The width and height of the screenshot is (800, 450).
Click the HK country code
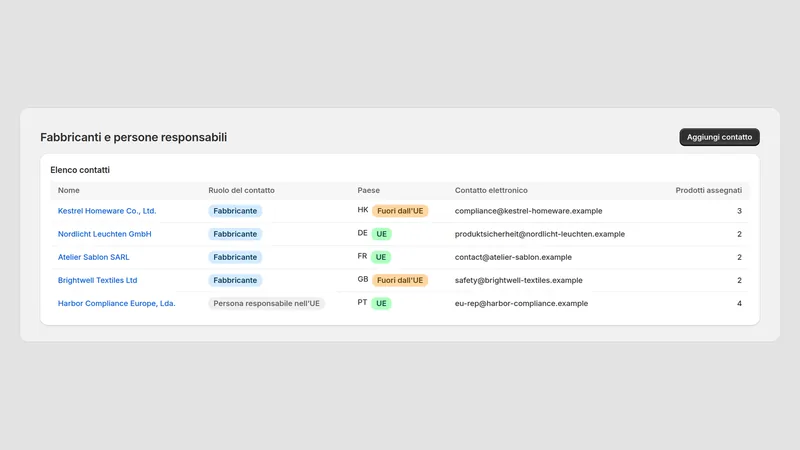point(363,210)
